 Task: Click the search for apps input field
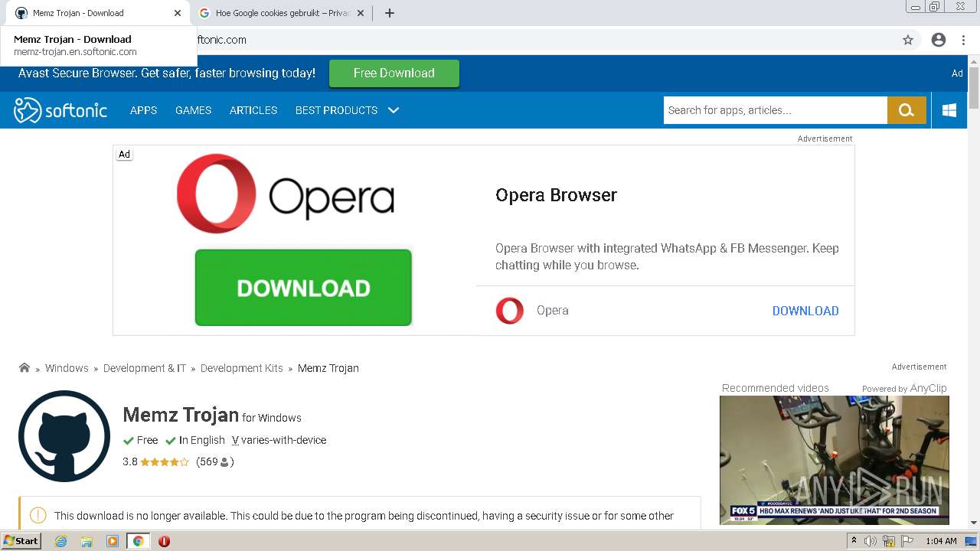coord(775,110)
